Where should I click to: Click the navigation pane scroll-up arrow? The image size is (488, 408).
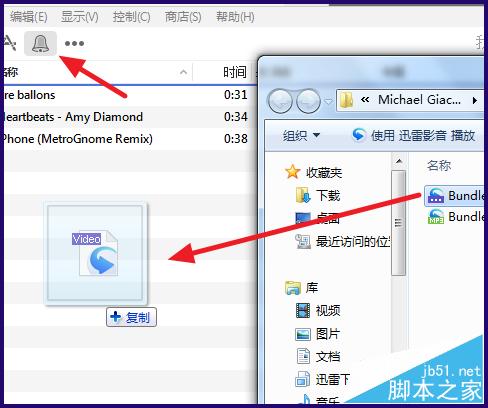pyautogui.click(x=398, y=161)
